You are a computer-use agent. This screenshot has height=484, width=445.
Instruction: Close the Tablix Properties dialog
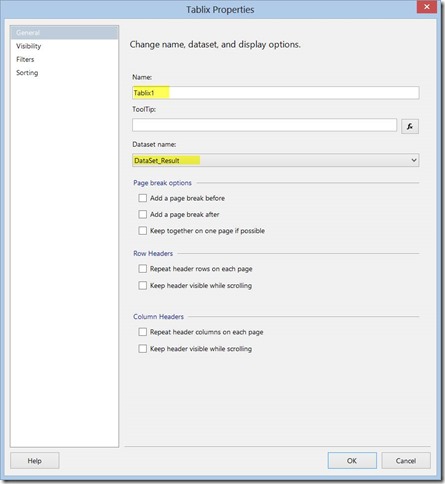pyautogui.click(x=427, y=7)
